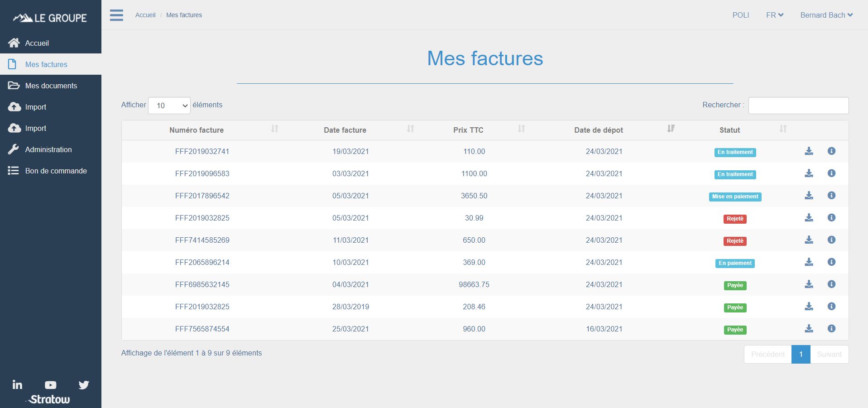Download invoice FFF7565874554
Screen dimensions: 868x408
pyautogui.click(x=809, y=329)
